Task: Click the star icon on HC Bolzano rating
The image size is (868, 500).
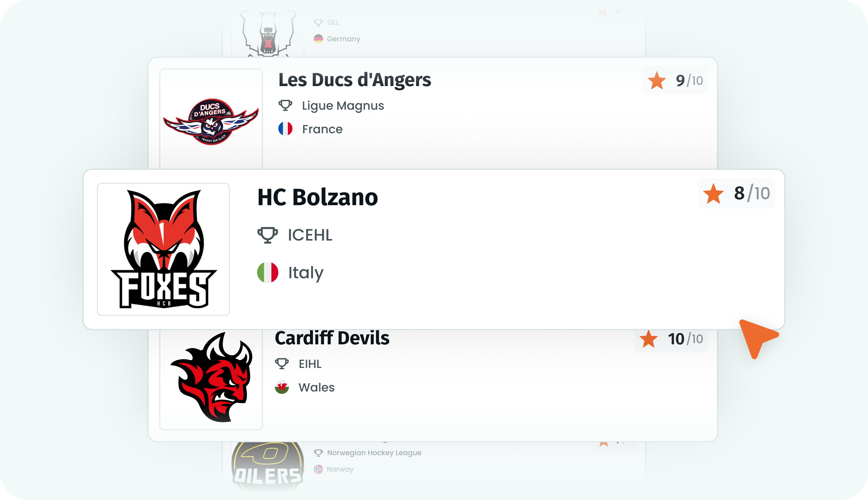Action: click(714, 193)
